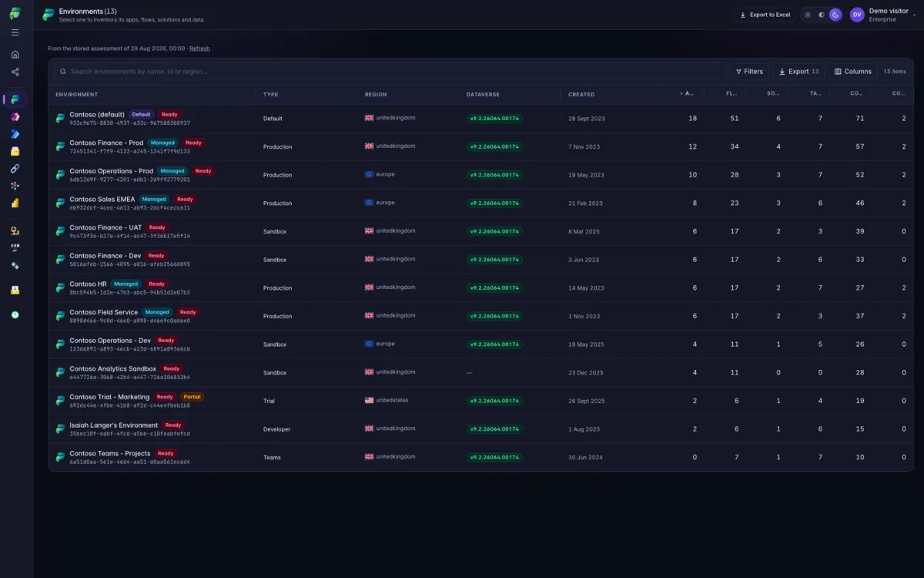924x578 pixels.
Task: Click the Developer type cell
Action: pyautogui.click(x=276, y=429)
